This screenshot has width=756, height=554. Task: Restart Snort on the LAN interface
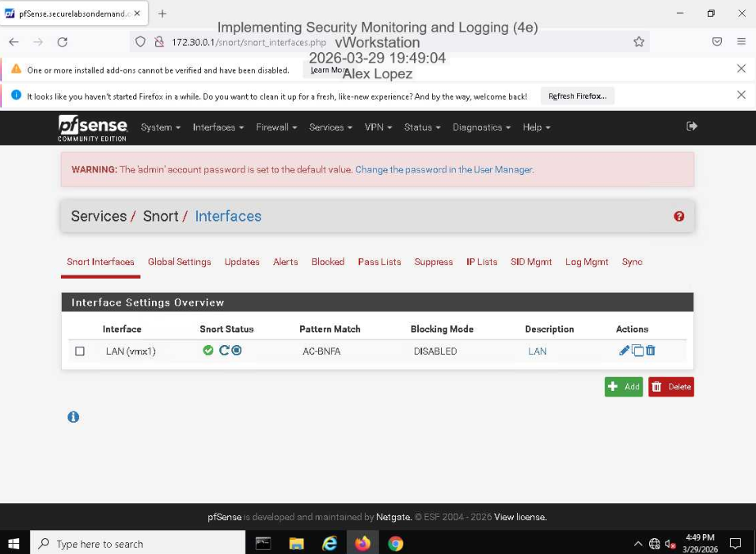(x=224, y=351)
